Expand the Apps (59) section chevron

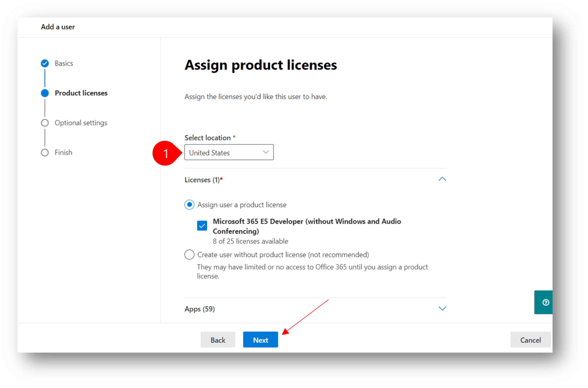tap(442, 309)
